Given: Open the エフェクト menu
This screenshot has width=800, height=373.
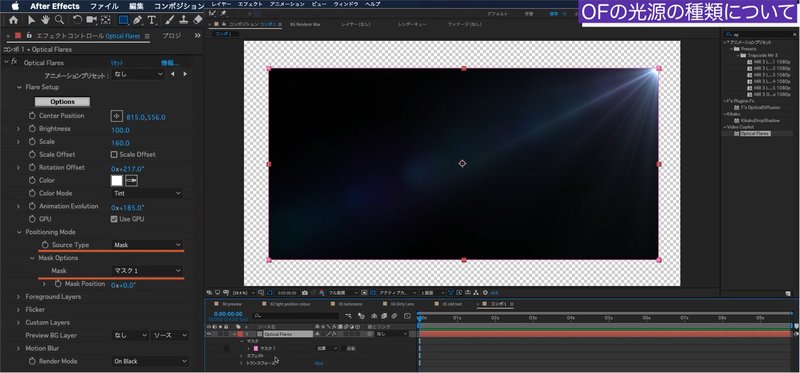Looking at the screenshot, I should pyautogui.click(x=251, y=4).
